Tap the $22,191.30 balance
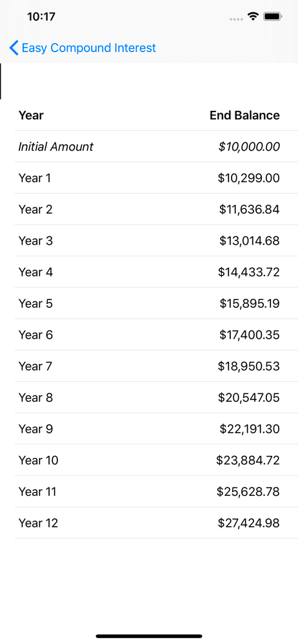The image size is (298, 644). (x=250, y=429)
